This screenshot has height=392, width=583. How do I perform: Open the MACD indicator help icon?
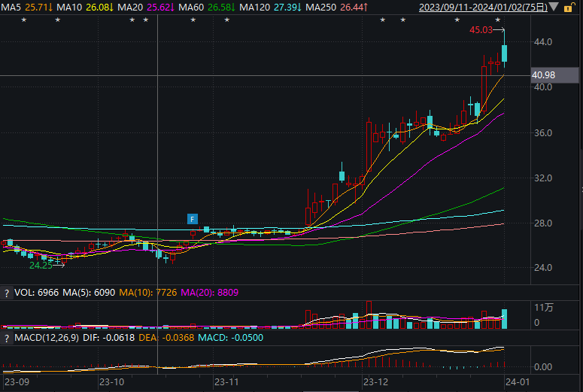tap(7, 338)
